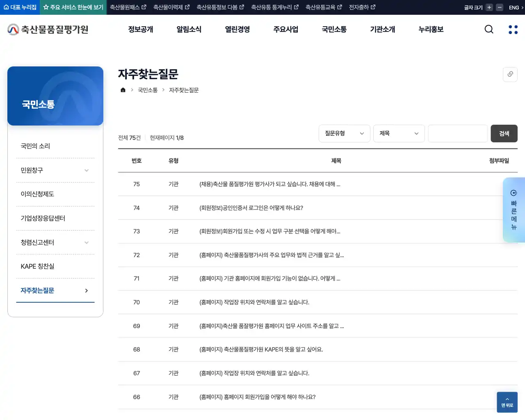The height and width of the screenshot is (420, 525).
Task: Open question 71 about 회원가입 기능
Action: click(x=270, y=278)
